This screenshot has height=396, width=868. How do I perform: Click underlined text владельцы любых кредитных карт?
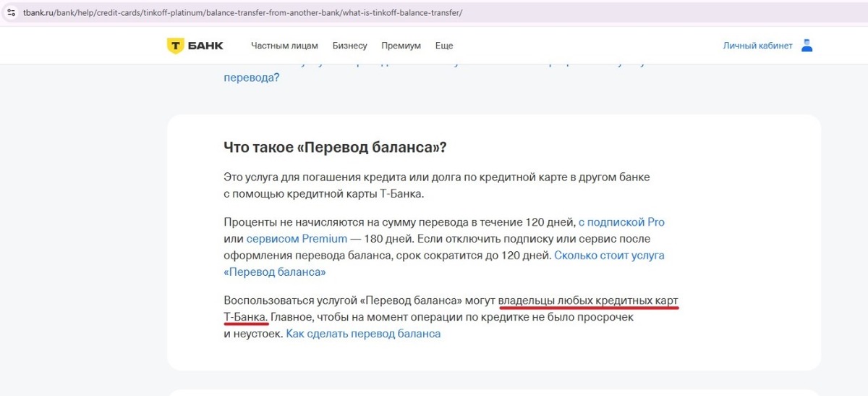[589, 300]
